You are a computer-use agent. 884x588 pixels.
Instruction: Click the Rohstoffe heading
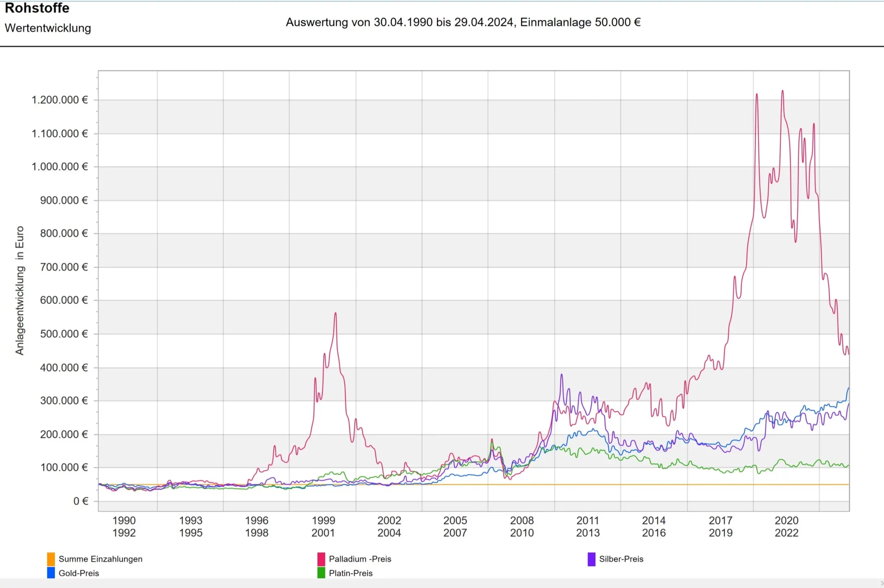37,8
